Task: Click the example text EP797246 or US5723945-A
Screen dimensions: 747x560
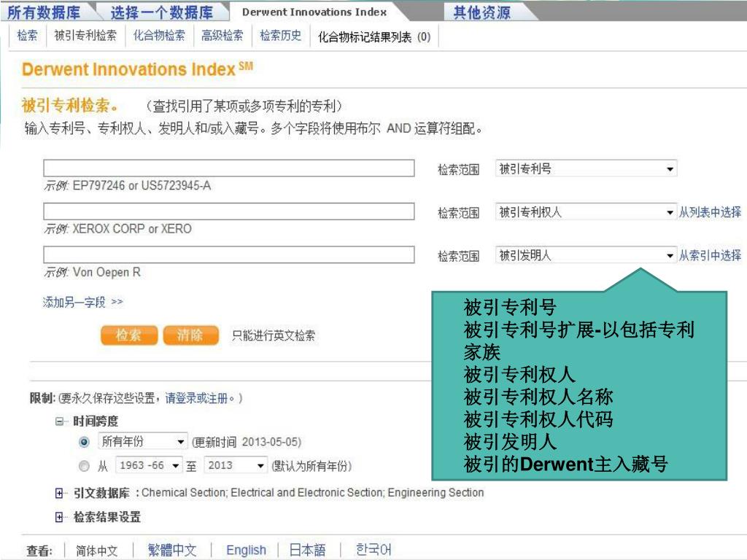Action: coord(142,185)
